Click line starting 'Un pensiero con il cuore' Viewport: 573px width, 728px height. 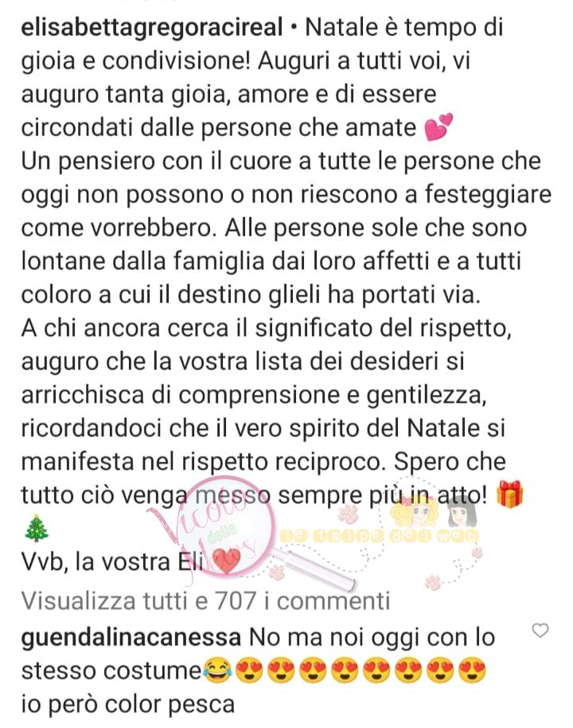pyautogui.click(x=281, y=161)
